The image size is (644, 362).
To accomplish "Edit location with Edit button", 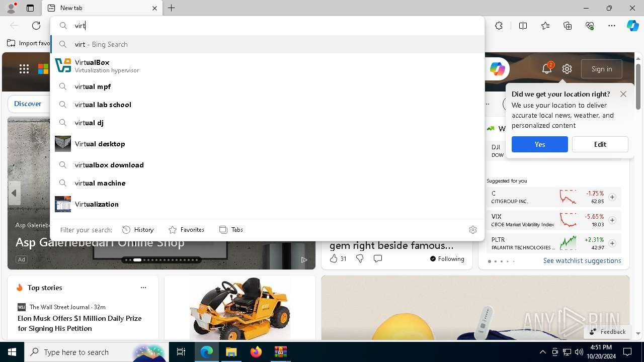I will click(x=600, y=144).
